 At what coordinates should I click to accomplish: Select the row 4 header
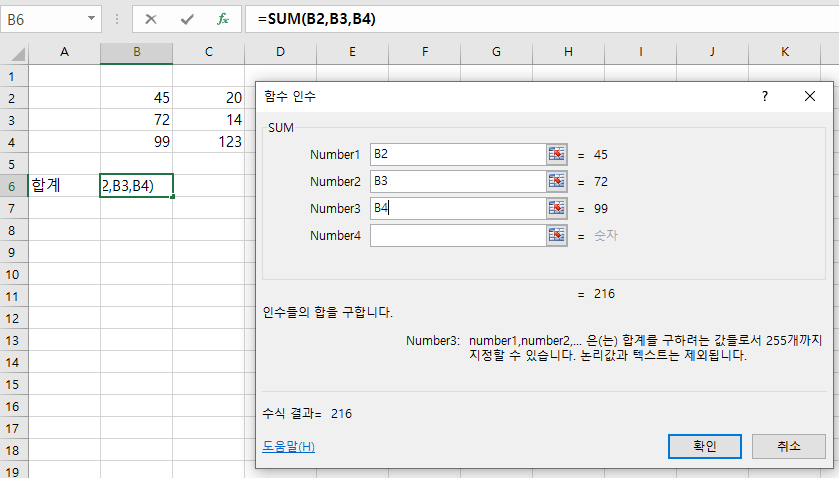[x=13, y=141]
